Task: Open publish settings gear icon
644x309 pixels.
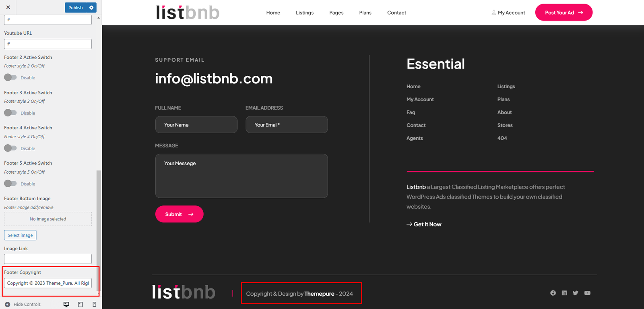Action: click(x=91, y=8)
